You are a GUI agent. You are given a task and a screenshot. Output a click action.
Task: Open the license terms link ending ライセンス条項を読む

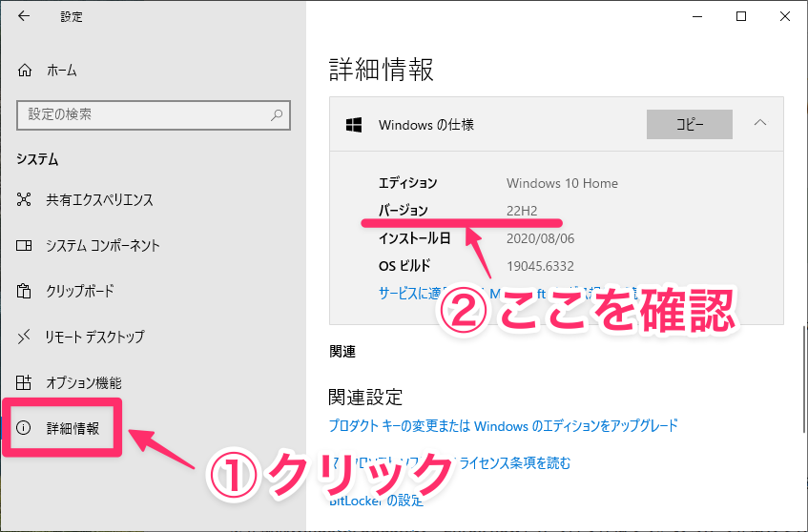[x=450, y=463]
